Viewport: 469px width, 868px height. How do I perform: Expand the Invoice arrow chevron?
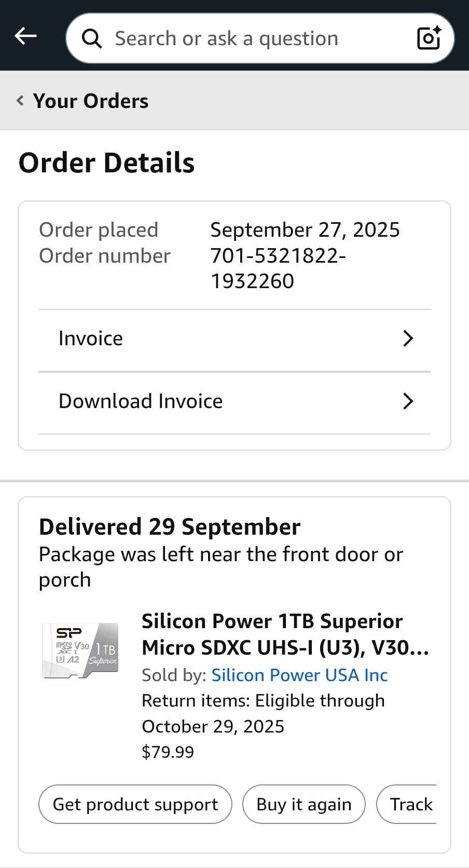(408, 338)
